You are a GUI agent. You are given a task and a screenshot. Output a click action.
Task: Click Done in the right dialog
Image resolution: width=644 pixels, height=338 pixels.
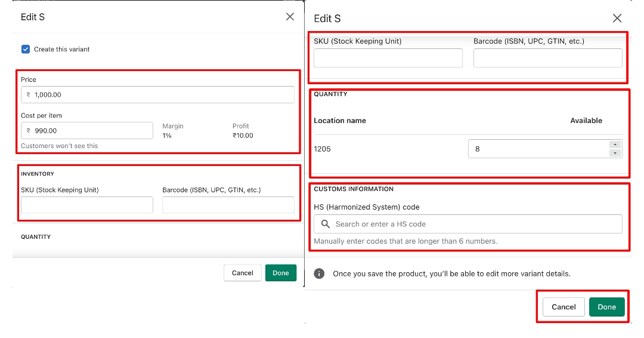tap(606, 307)
